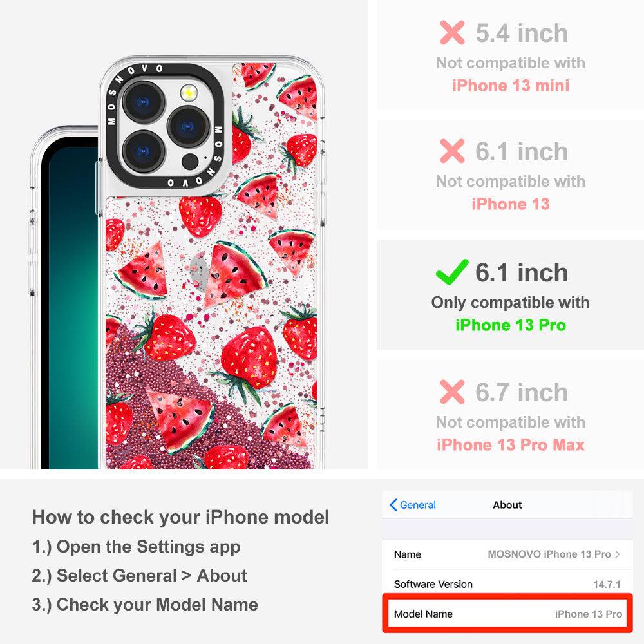The height and width of the screenshot is (644, 644).
Task: Go back to General settings
Action: click(x=413, y=505)
